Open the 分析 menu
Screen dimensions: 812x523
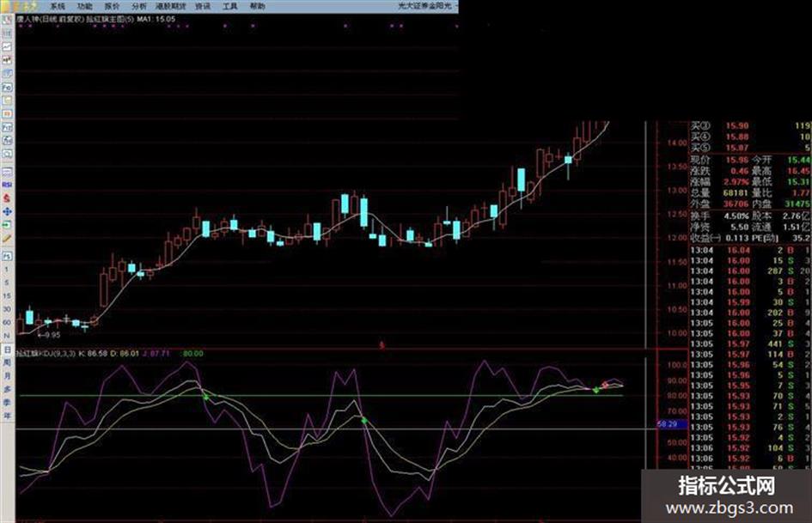point(139,6)
